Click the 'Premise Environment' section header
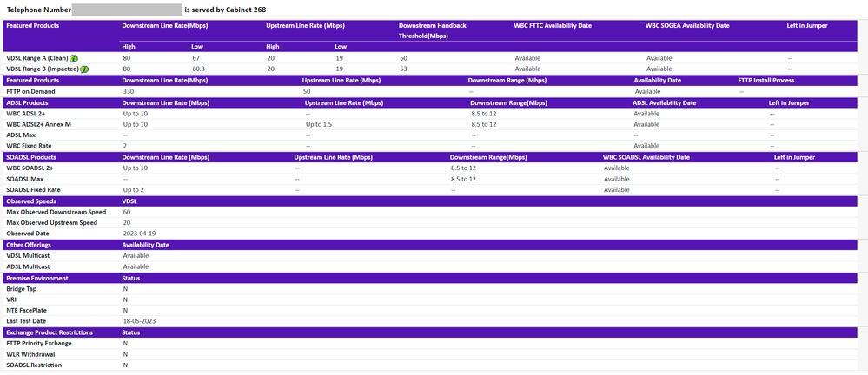The width and height of the screenshot is (868, 375). pyautogui.click(x=37, y=278)
